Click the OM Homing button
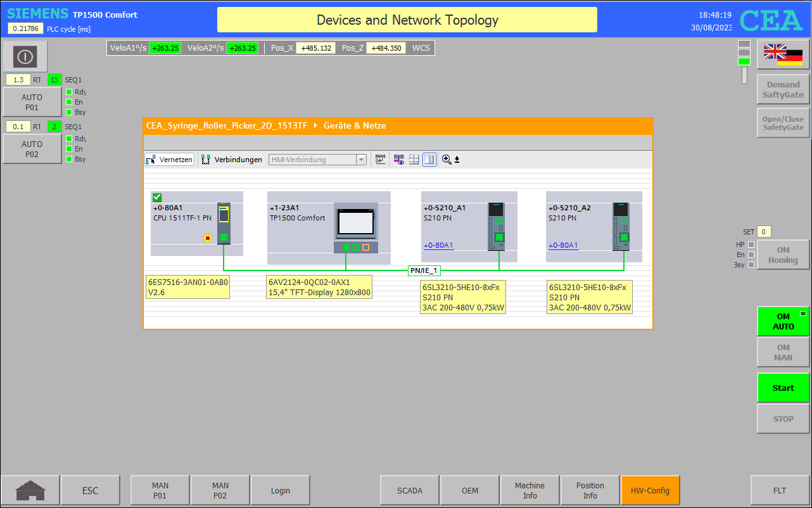The image size is (812, 508). pyautogui.click(x=783, y=255)
